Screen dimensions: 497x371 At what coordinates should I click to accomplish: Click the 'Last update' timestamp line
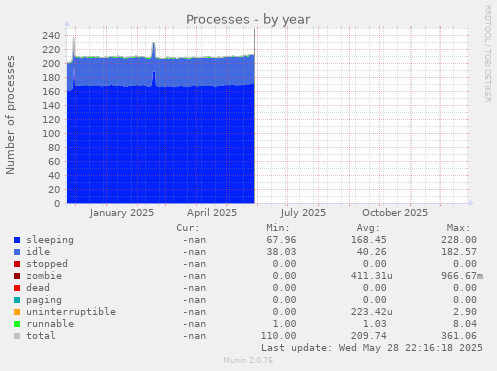(372, 348)
